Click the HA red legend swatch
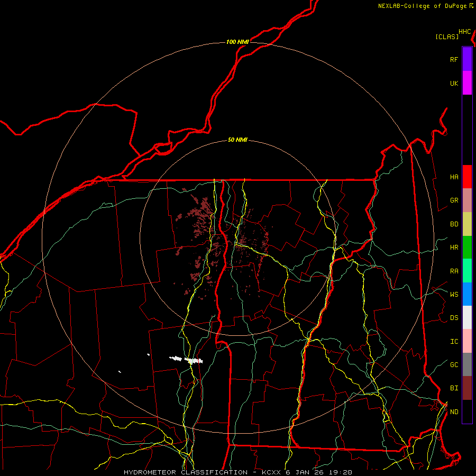The height and width of the screenshot is (476, 476). click(467, 177)
